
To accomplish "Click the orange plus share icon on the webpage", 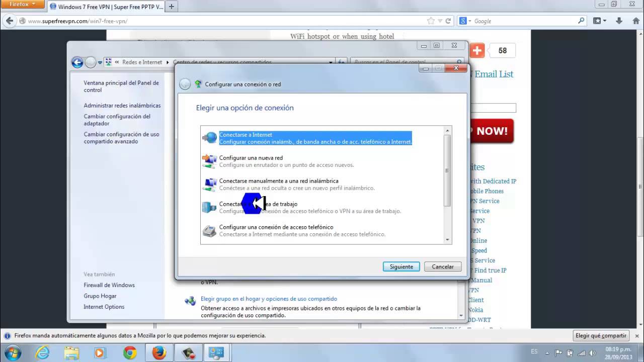I will (x=477, y=50).
